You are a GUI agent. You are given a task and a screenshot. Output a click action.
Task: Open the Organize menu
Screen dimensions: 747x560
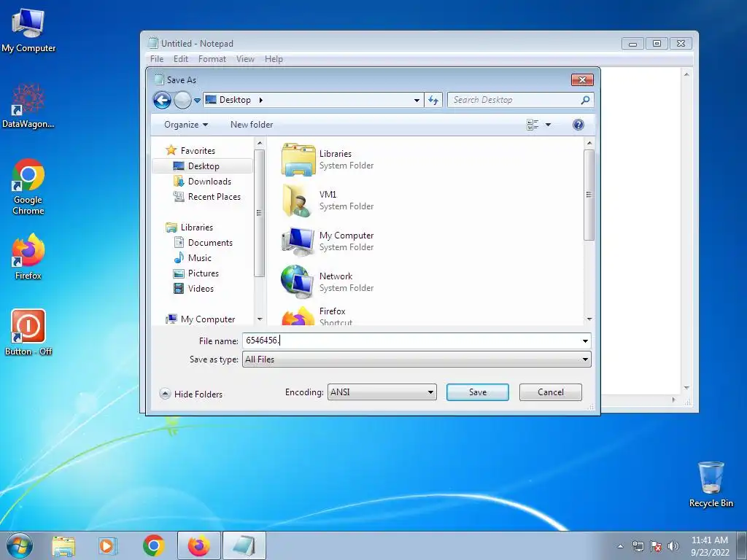click(186, 125)
